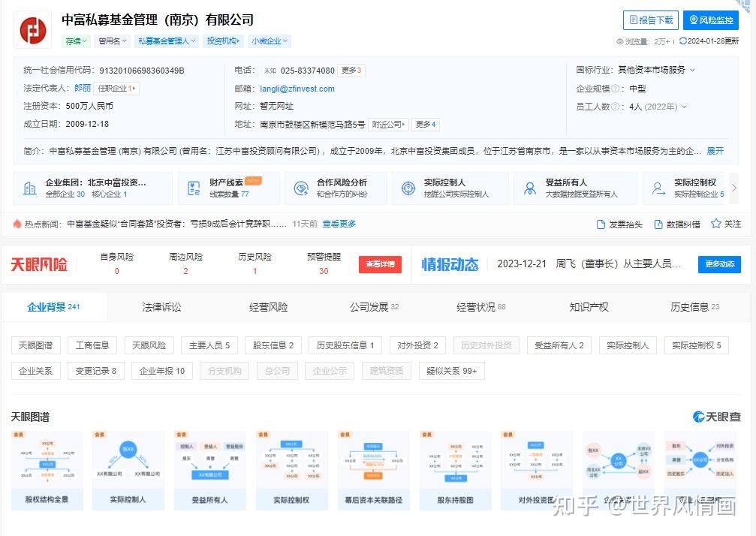The image size is (756, 536).
Task: Expand the 曾用名 dropdown tag
Action: point(112,41)
